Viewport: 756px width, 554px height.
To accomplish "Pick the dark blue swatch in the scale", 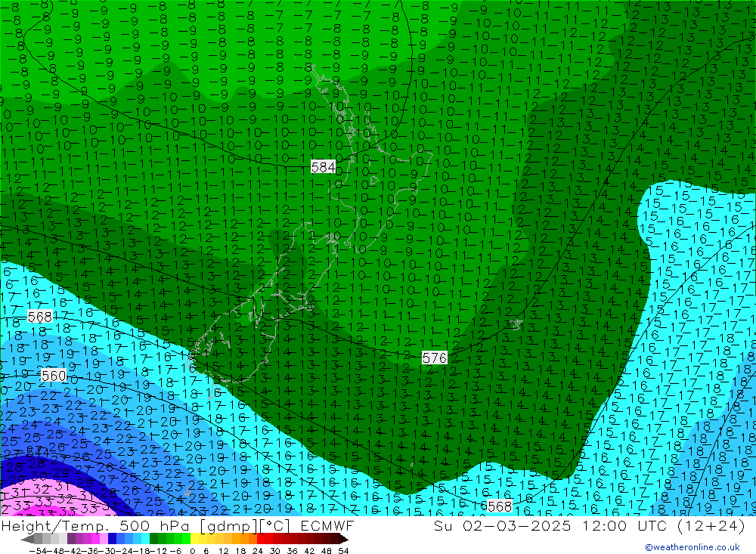I will 112,539.
